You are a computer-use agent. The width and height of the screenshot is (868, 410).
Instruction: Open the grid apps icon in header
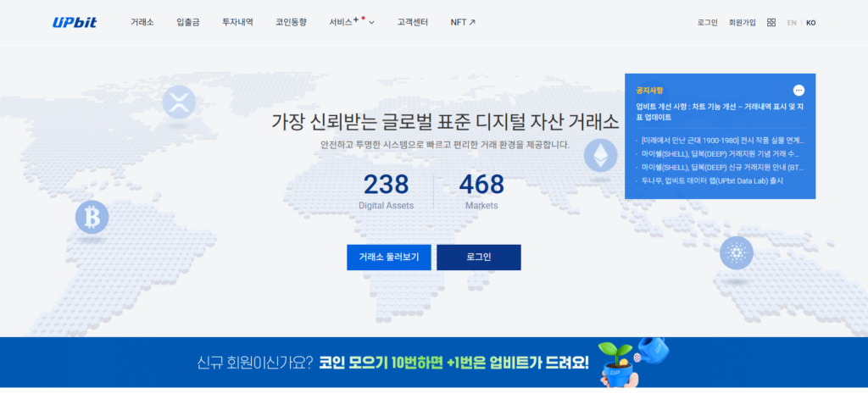pyautogui.click(x=771, y=23)
